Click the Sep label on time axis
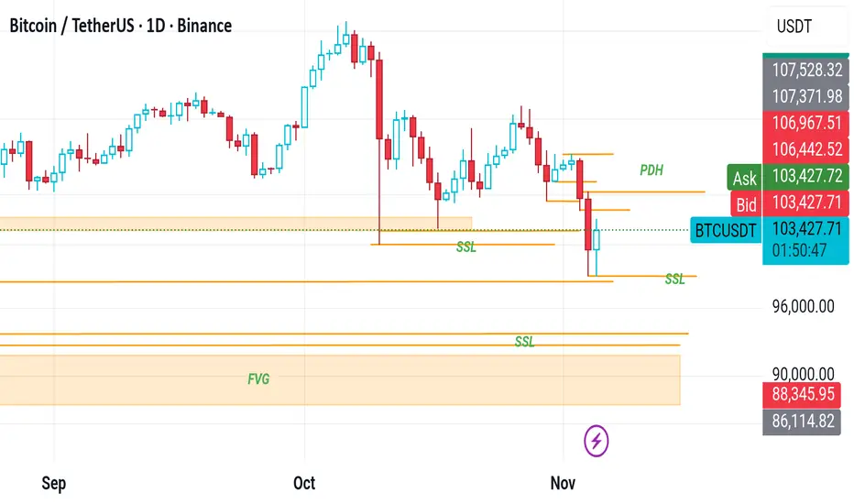Image resolution: width=854 pixels, height=504 pixels. tap(54, 482)
